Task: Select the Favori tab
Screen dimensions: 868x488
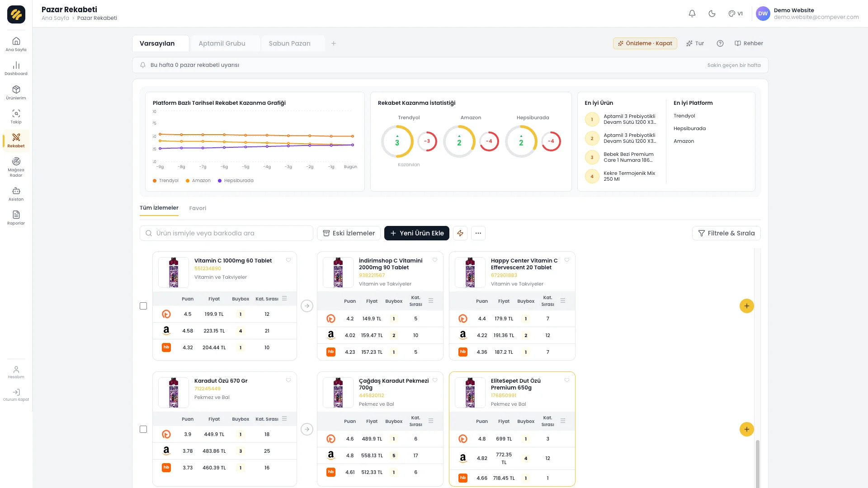Action: point(198,208)
